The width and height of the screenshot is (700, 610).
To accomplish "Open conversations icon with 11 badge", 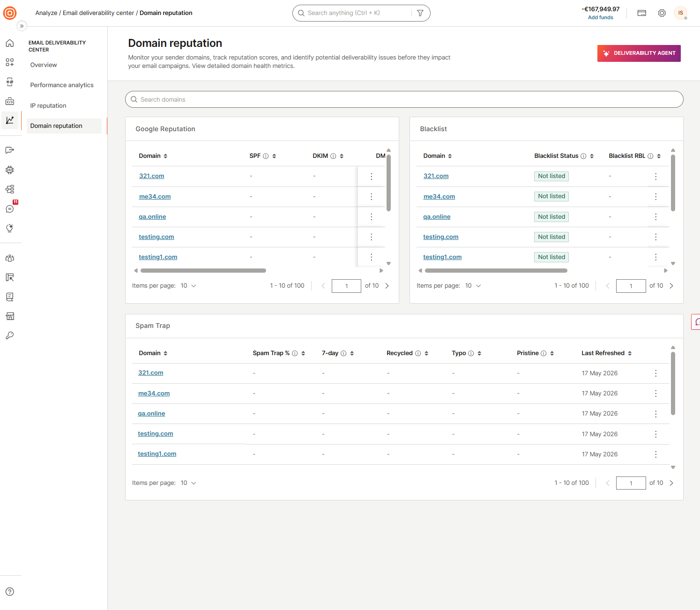I will coord(10,208).
